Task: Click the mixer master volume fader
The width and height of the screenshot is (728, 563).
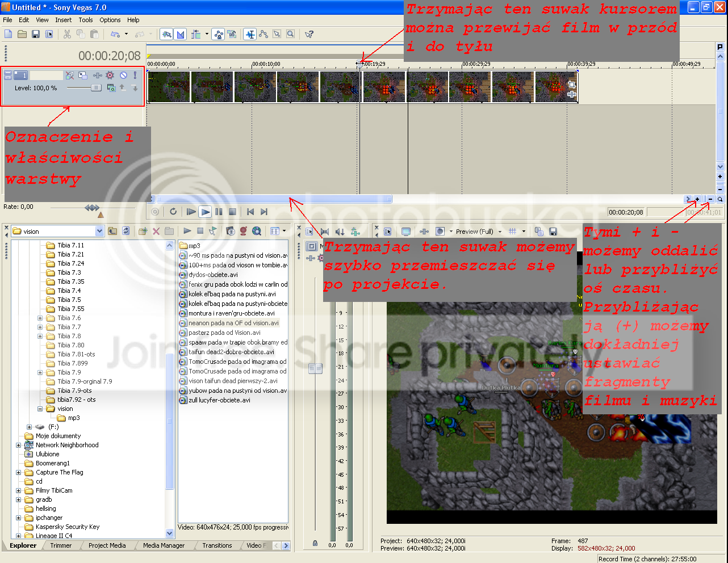Action: pyautogui.click(x=315, y=369)
